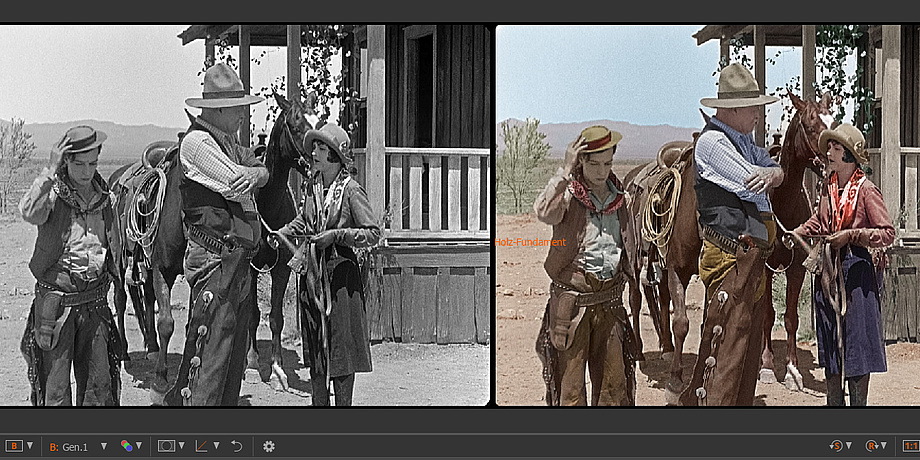Open the viewer layout dropdown arrow
The height and width of the screenshot is (460, 920).
30,446
